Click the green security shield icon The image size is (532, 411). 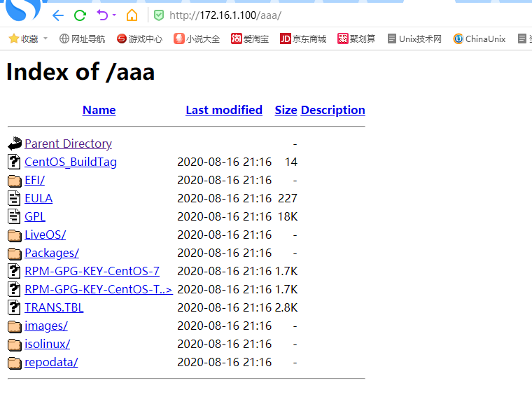pos(159,15)
